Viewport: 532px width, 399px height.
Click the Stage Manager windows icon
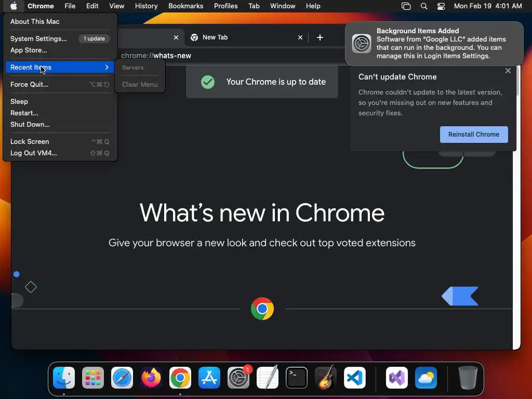click(406, 6)
